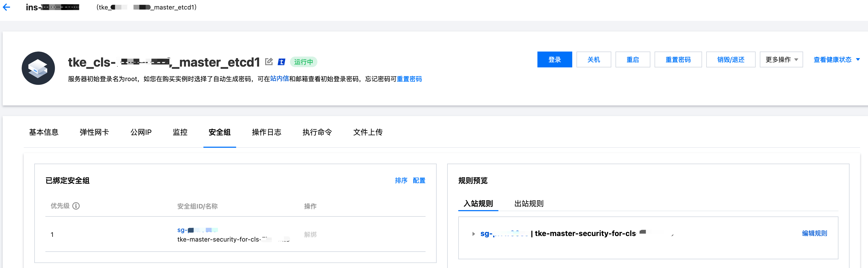Open the 监控 tab
The height and width of the screenshot is (268, 868).
pos(180,132)
